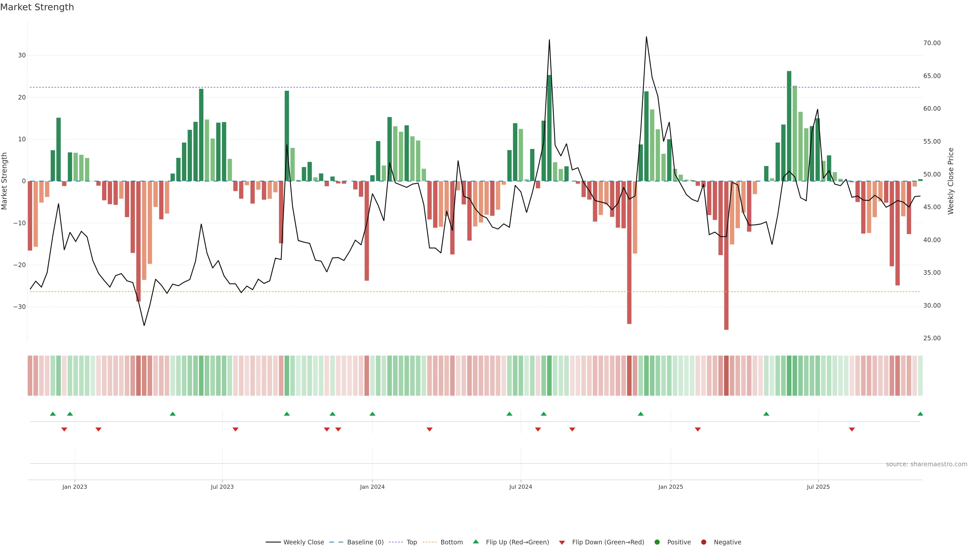Click the last flip-up marker at far right
This screenshot has width=980, height=551.
tap(920, 414)
